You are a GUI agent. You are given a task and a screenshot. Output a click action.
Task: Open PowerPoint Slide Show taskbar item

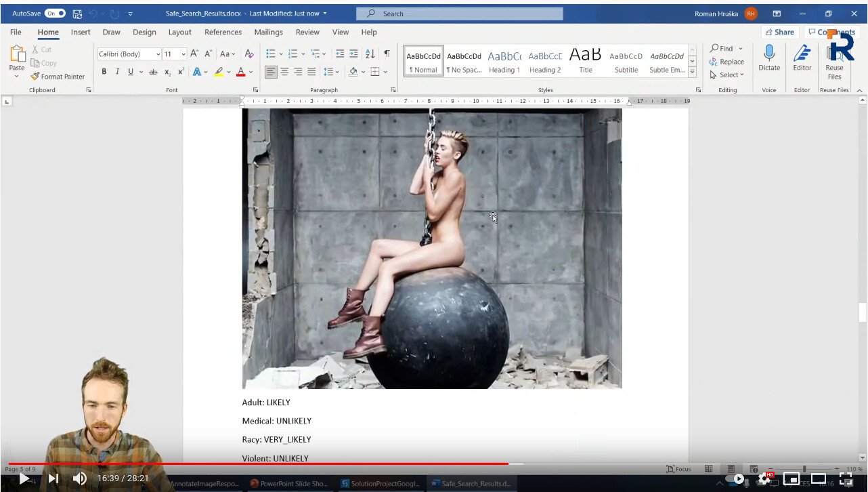point(290,483)
